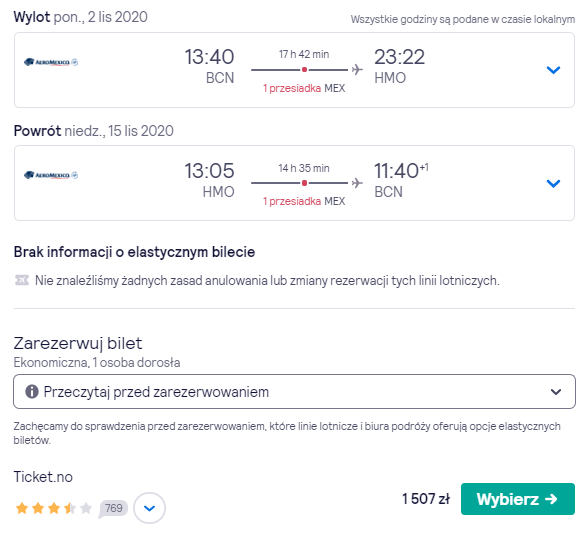This screenshot has height=538, width=583.
Task: Click the 1 przesiadka MEX label on the return flight
Action: [x=304, y=202]
